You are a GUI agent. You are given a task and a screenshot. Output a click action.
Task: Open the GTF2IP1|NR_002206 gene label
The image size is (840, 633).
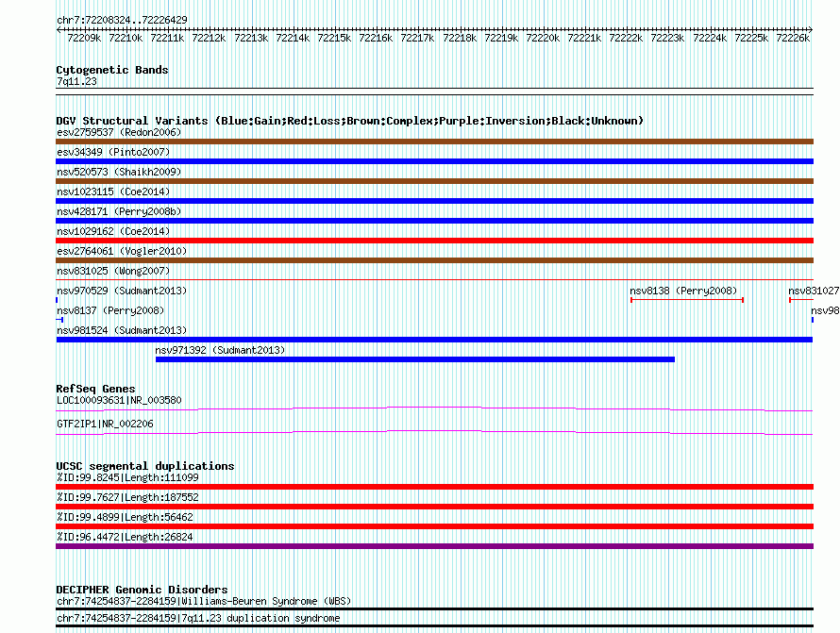(x=105, y=425)
